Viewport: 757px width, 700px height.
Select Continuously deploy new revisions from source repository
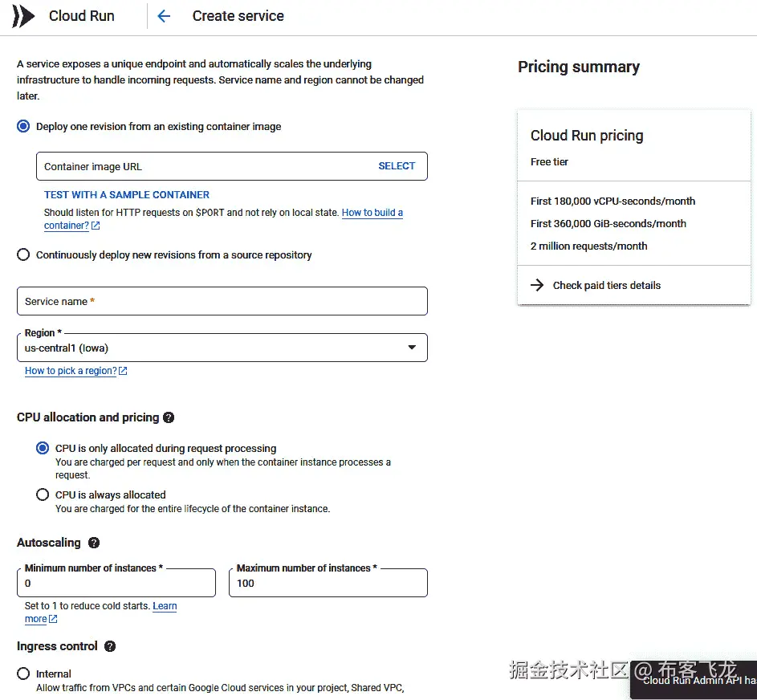(23, 254)
